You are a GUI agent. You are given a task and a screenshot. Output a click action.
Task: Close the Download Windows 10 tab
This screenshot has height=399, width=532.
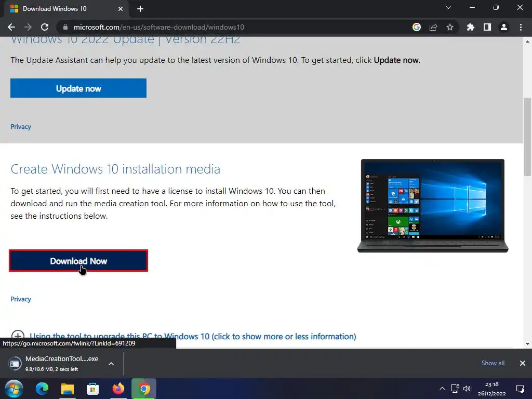click(x=121, y=9)
